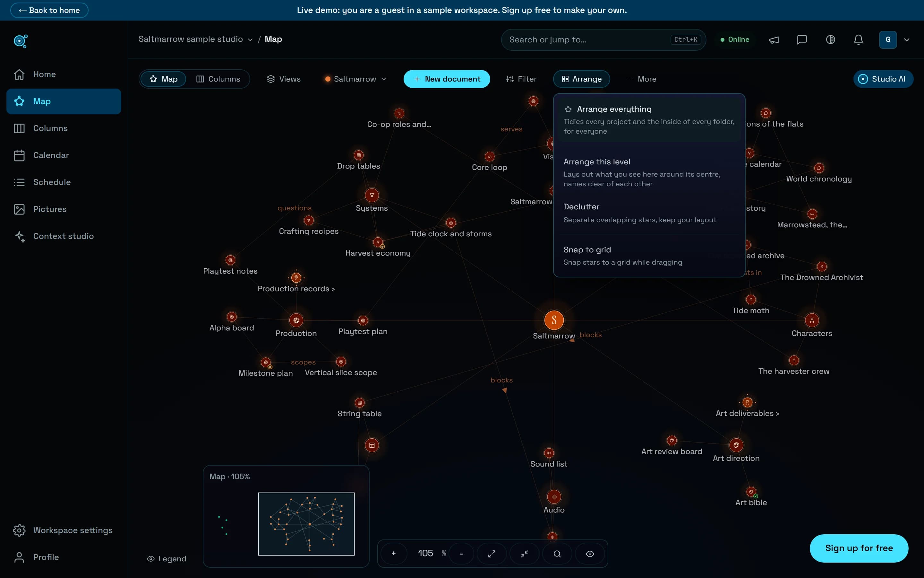Select the central Saltmarrow star node
Viewport: 924px width, 578px height.
554,320
